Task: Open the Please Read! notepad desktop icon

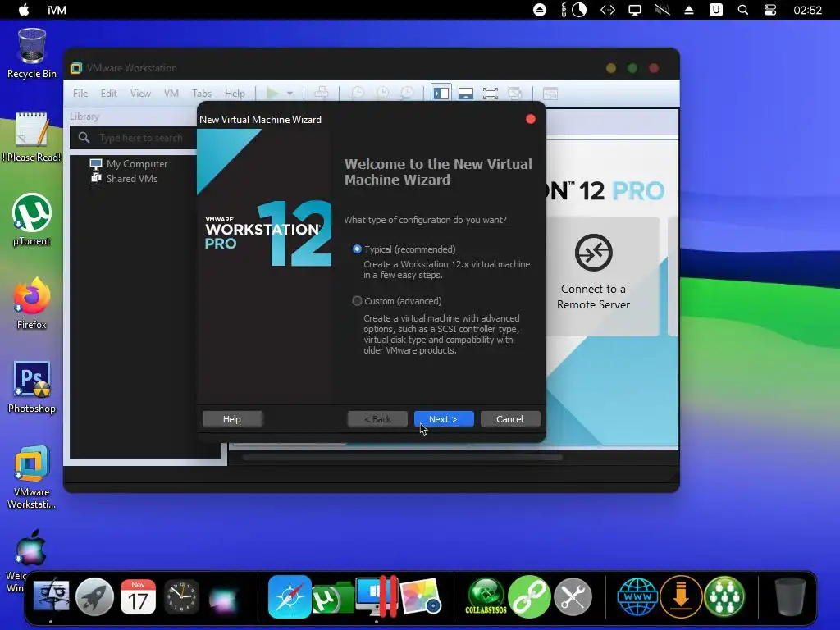Action: point(32,137)
